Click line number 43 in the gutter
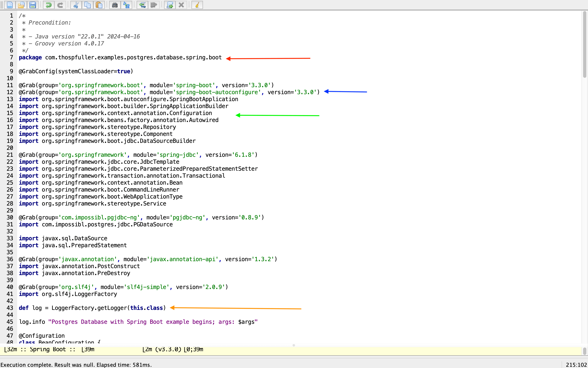The width and height of the screenshot is (588, 368). (x=10, y=308)
